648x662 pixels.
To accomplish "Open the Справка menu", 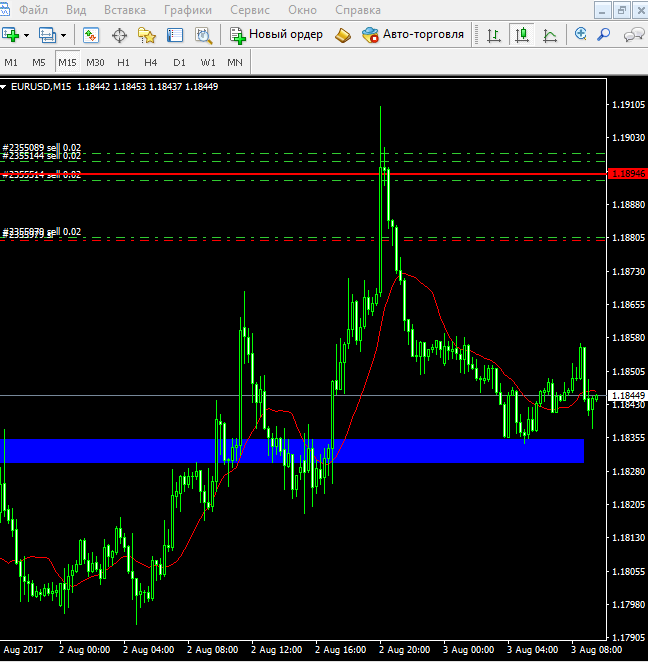I will click(358, 10).
